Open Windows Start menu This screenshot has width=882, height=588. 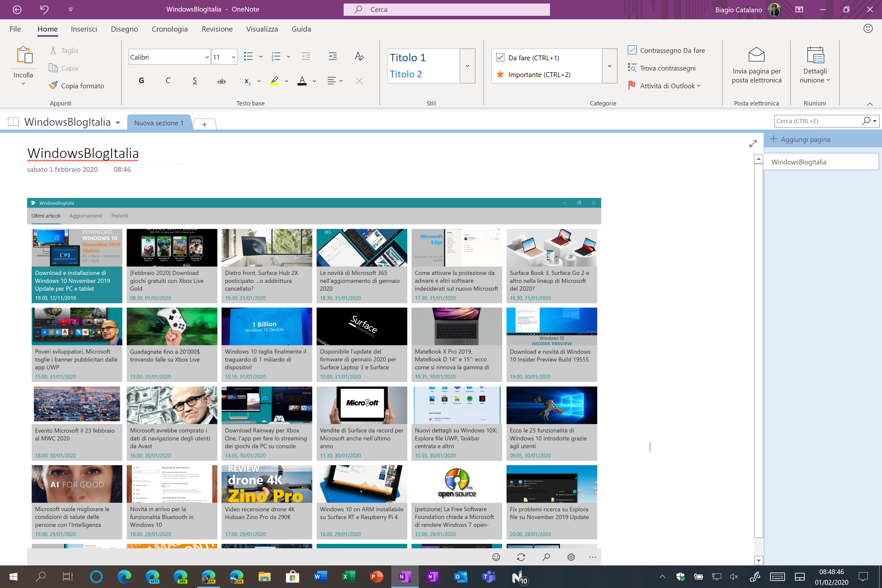pos(14,576)
